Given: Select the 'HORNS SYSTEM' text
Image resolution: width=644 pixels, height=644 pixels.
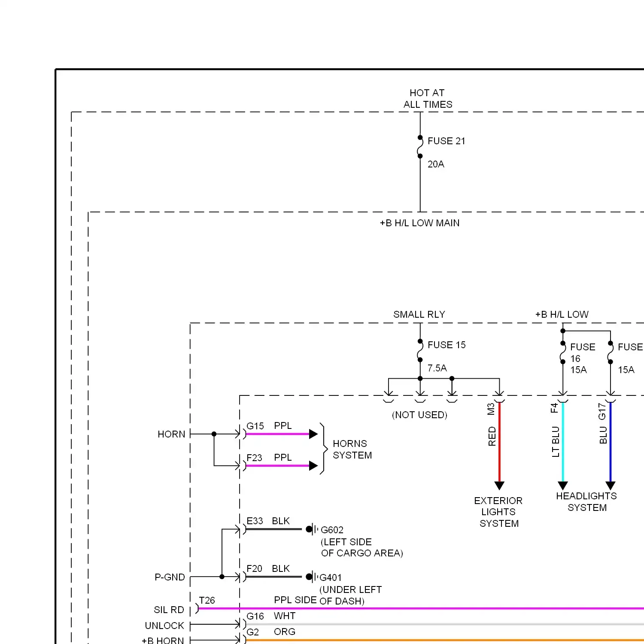Looking at the screenshot, I should coord(352,449).
